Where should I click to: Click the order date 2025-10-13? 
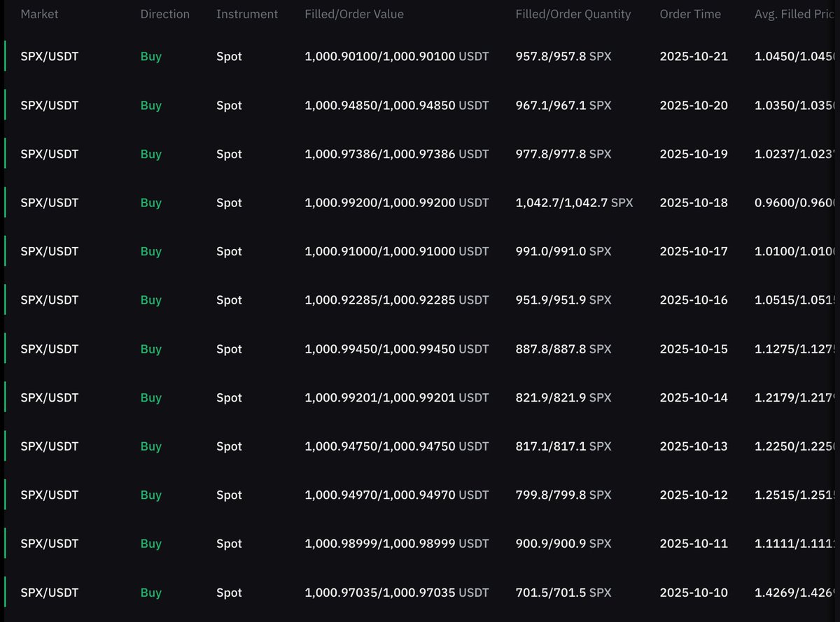[x=694, y=446]
